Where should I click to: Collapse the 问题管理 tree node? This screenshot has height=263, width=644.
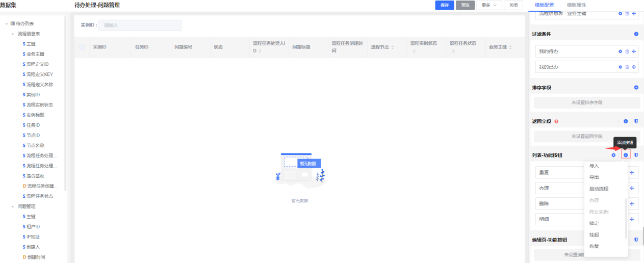pos(13,206)
